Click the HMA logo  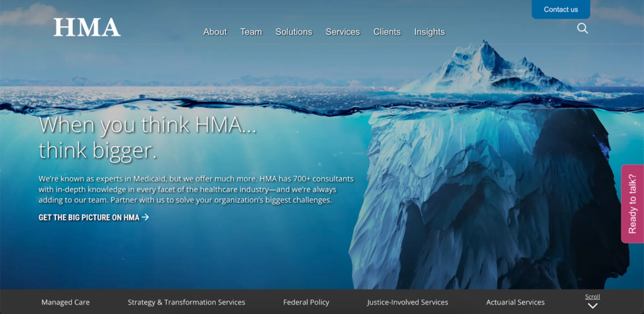[87, 28]
